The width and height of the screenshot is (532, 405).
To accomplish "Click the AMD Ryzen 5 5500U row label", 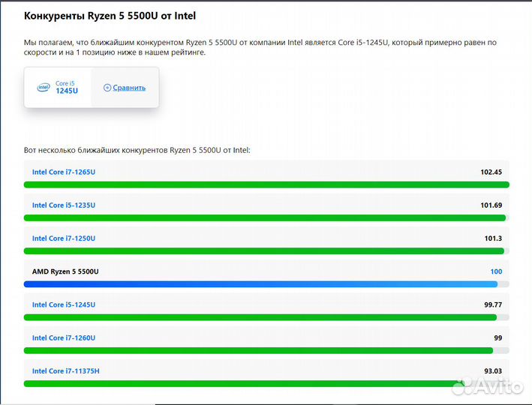I will click(65, 271).
